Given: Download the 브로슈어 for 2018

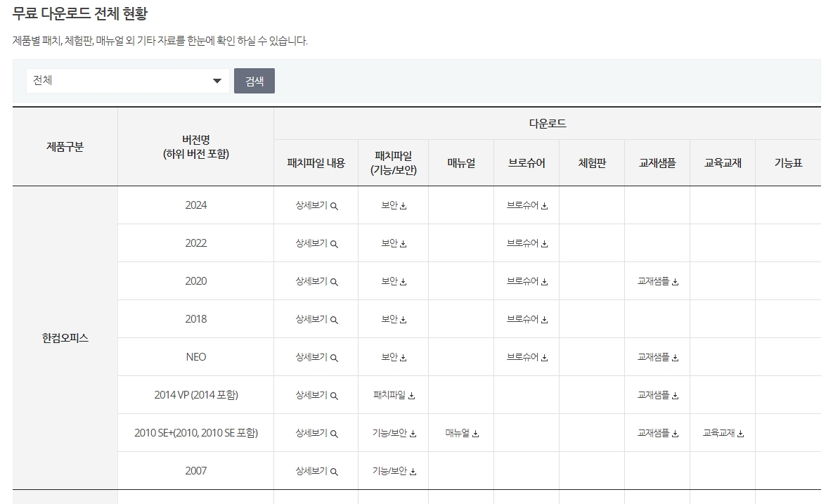Looking at the screenshot, I should coord(527,319).
